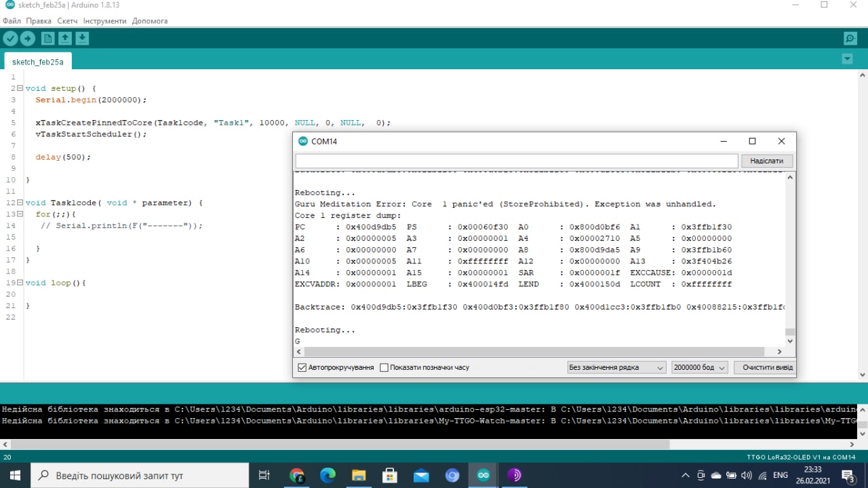Click the console horizontal scrollbar
This screenshot has height=488, width=868.
(x=339, y=444)
